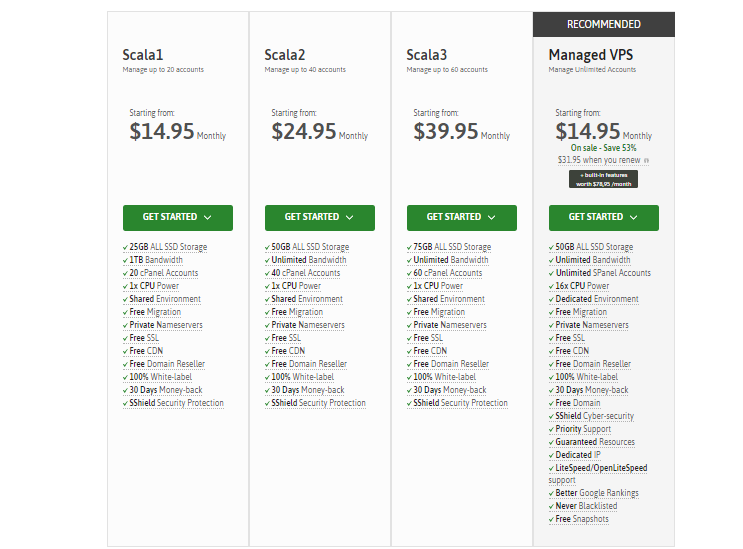
Task: Expand the Scala1 Get Started chevron
Action: coord(207,217)
